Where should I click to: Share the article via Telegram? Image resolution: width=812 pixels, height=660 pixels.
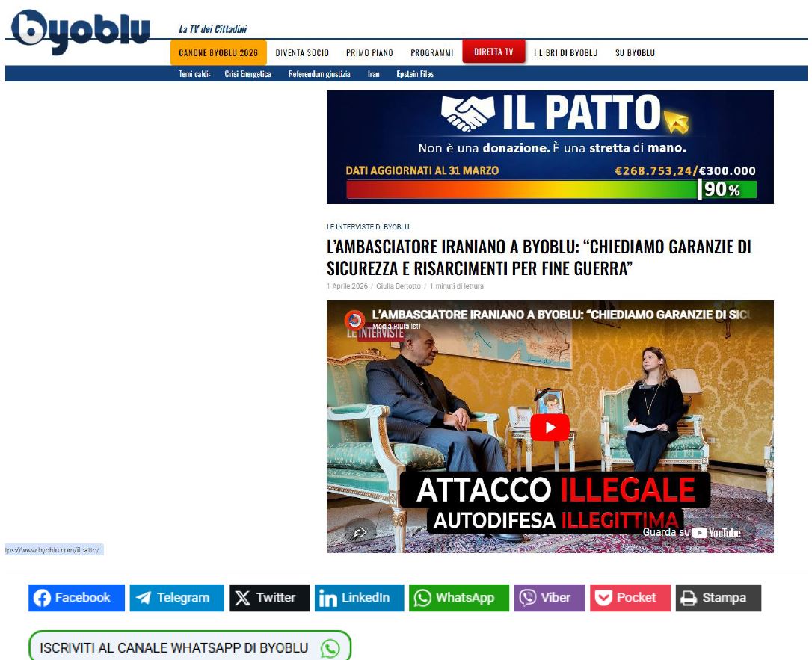click(x=176, y=598)
